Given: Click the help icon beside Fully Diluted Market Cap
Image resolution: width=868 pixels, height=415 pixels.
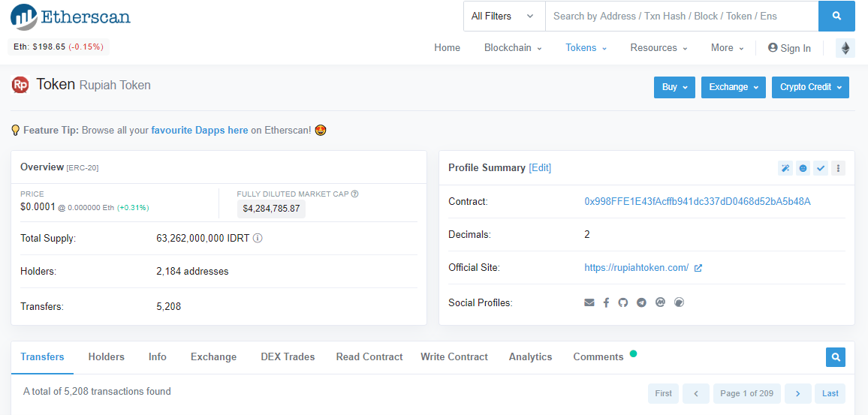Looking at the screenshot, I should point(355,194).
